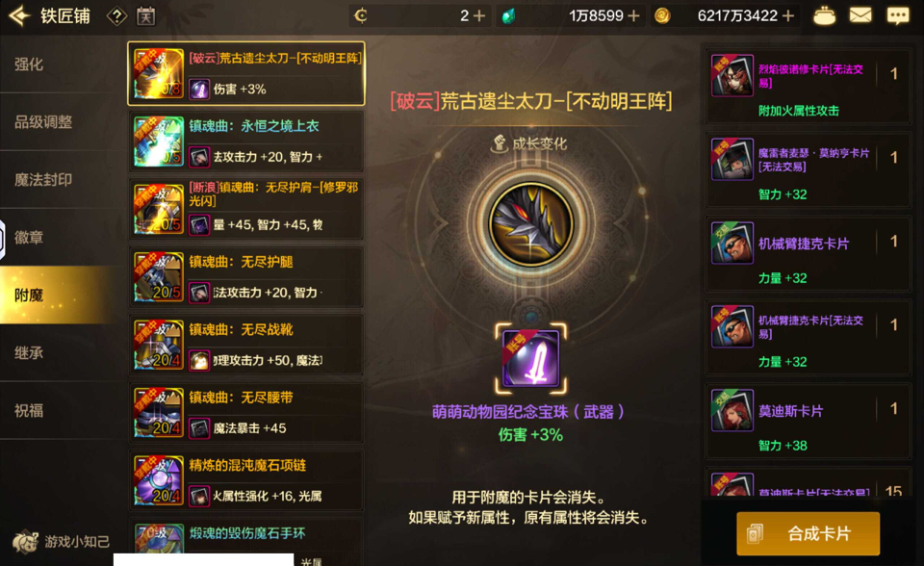Open the calendar icon next to help

click(x=146, y=16)
